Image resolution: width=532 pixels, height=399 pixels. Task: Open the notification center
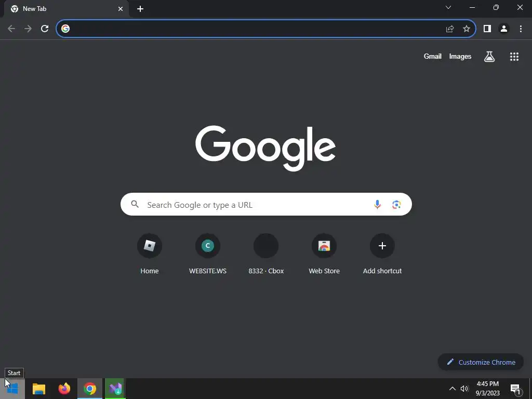[515, 389]
